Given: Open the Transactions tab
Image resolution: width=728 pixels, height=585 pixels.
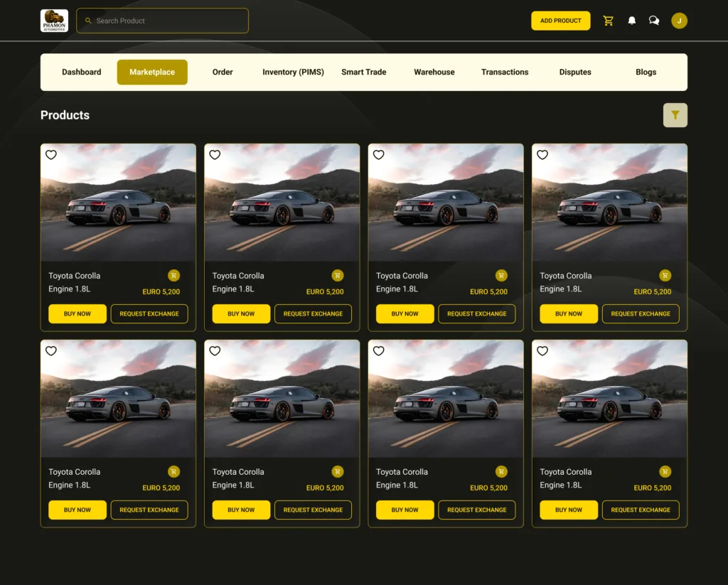Looking at the screenshot, I should point(505,72).
